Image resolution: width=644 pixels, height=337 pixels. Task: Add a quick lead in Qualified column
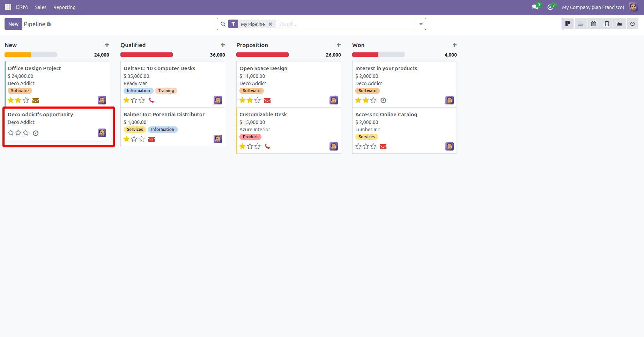(x=223, y=45)
